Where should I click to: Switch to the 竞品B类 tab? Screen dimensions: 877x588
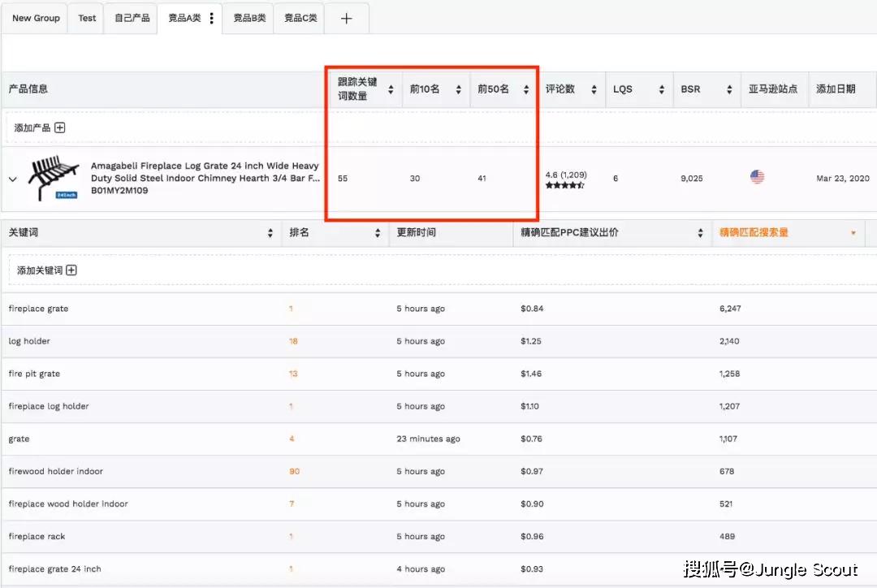coord(249,19)
